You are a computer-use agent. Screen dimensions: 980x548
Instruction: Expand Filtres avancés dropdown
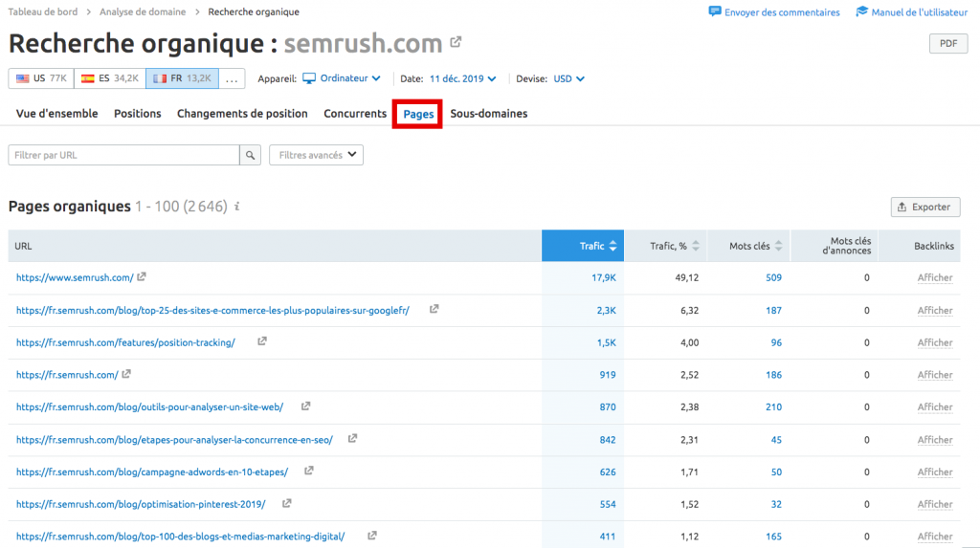[x=316, y=155]
